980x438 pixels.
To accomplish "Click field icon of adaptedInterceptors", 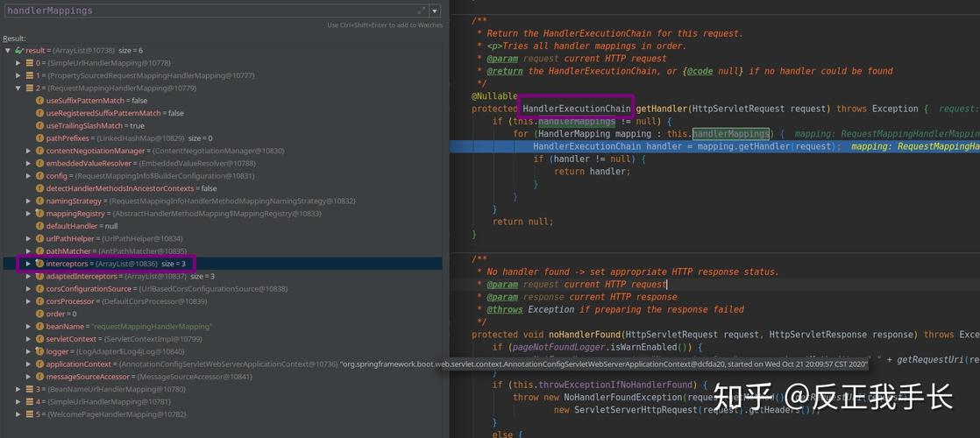I will (x=40, y=276).
